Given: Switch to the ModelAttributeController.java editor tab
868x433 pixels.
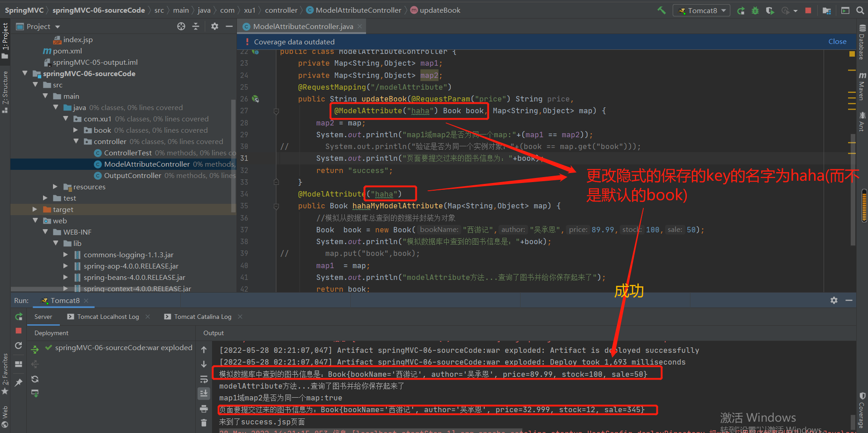Looking at the screenshot, I should [303, 27].
